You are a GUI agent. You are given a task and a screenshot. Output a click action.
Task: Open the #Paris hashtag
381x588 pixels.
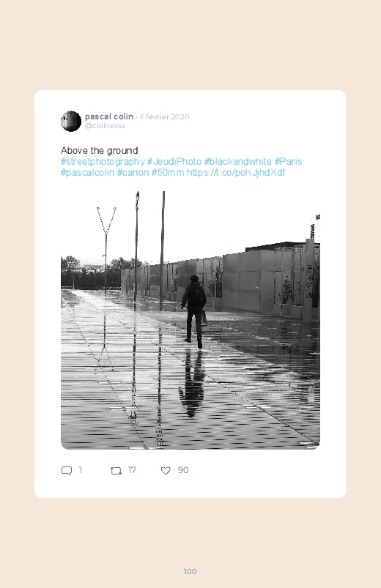(288, 162)
